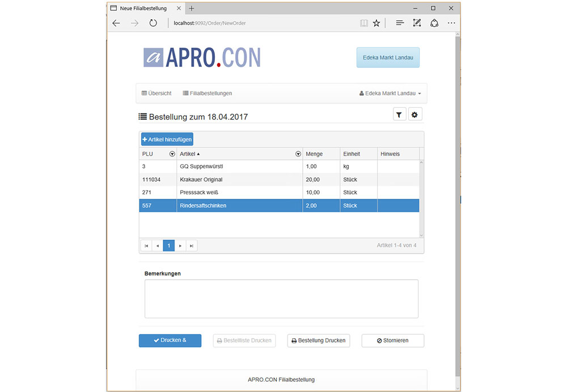Refresh the page in the browser

[x=153, y=23]
